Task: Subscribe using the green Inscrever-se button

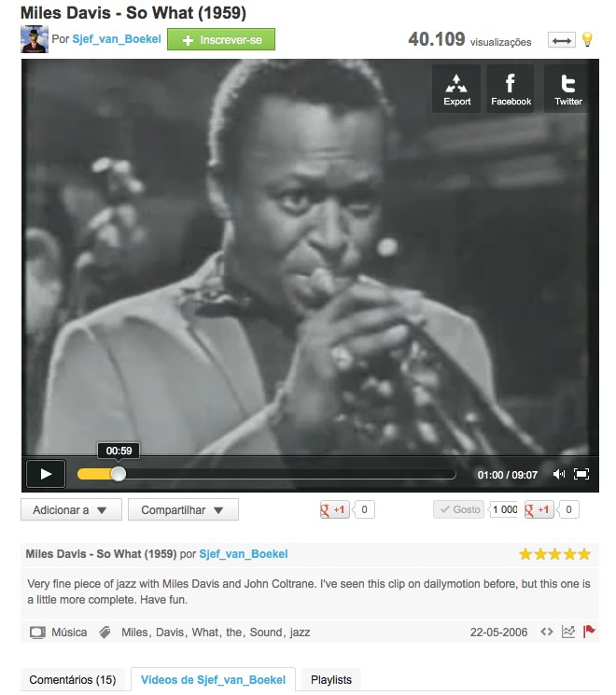Action: pos(221,40)
